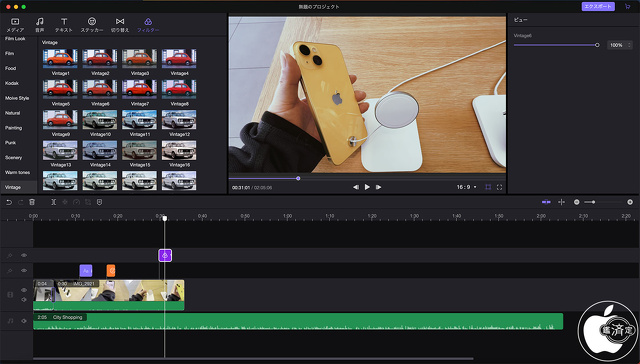Viewport: 640px width, 364px height.
Task: Choose the Vintage4 filter thumbnail
Action: pyautogui.click(x=179, y=58)
